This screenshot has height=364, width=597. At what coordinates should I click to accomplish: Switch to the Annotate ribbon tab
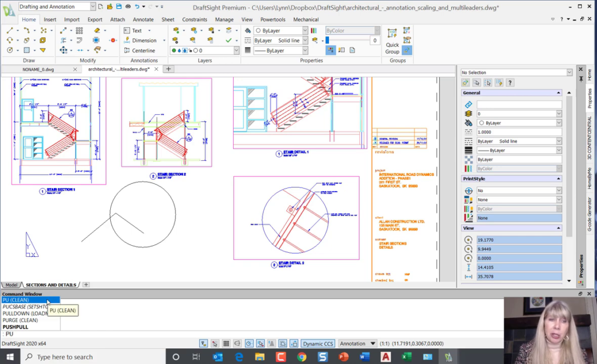143,19
